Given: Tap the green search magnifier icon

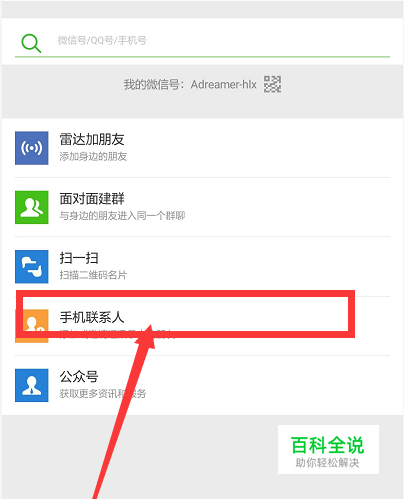Looking at the screenshot, I should point(31,43).
